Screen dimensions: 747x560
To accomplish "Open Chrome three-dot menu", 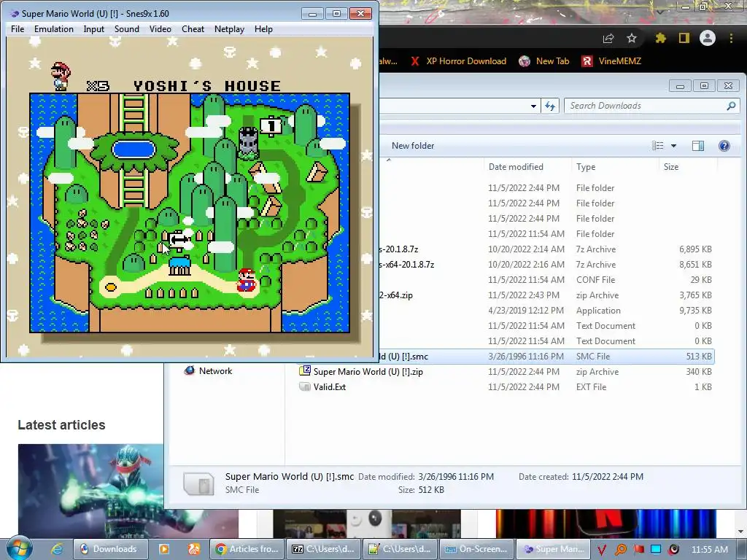I will point(731,38).
